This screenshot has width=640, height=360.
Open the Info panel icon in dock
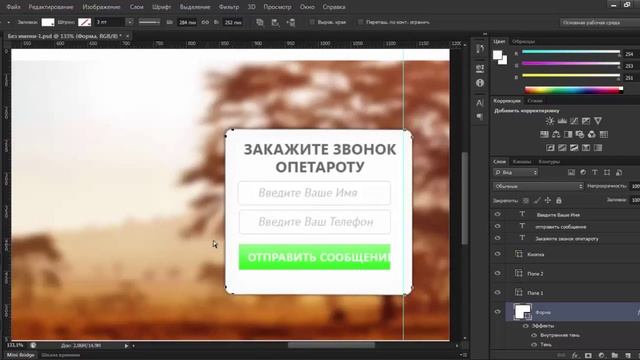tap(480, 83)
